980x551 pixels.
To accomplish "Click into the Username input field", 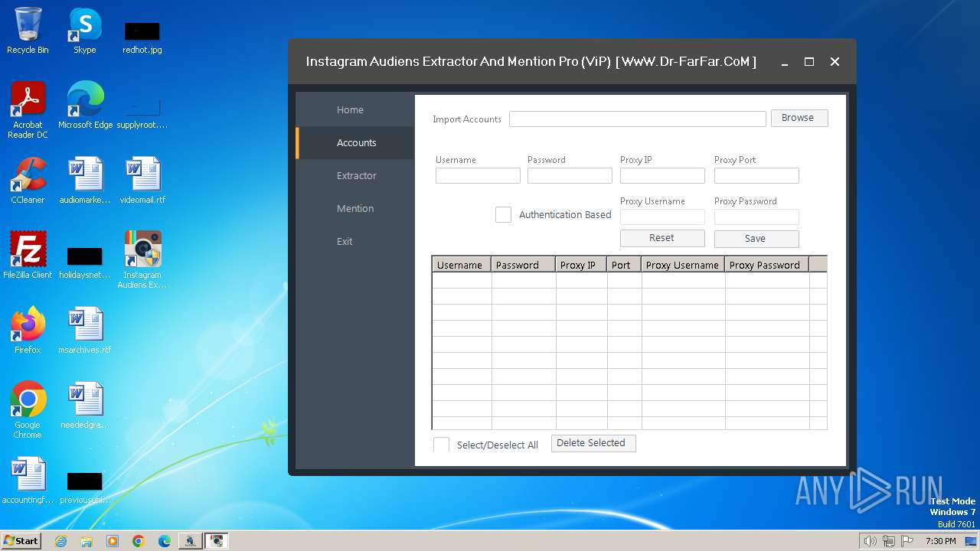I will tap(478, 175).
